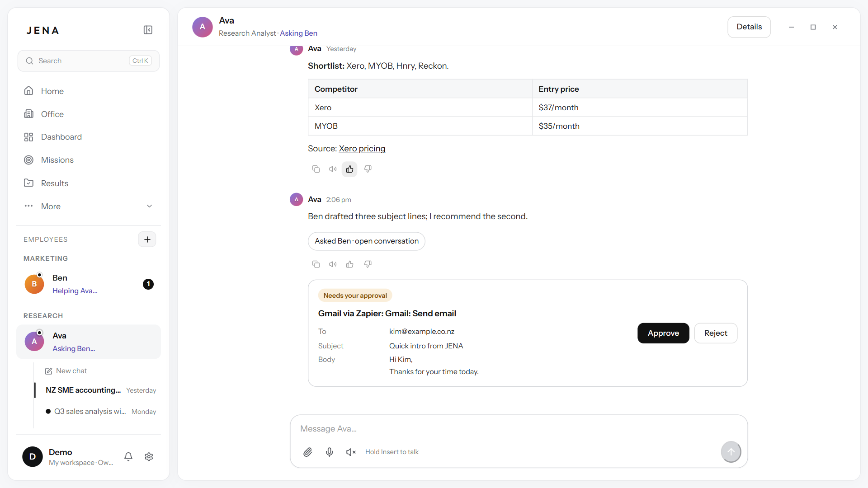Click the 'MYOB' competitor cell
This screenshot has width=868, height=488.
tap(420, 126)
